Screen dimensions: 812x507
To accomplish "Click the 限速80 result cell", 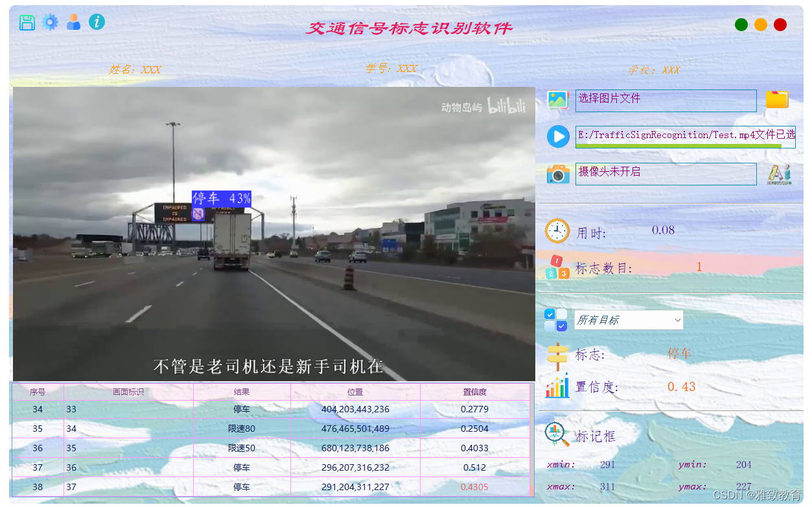I will [x=242, y=429].
